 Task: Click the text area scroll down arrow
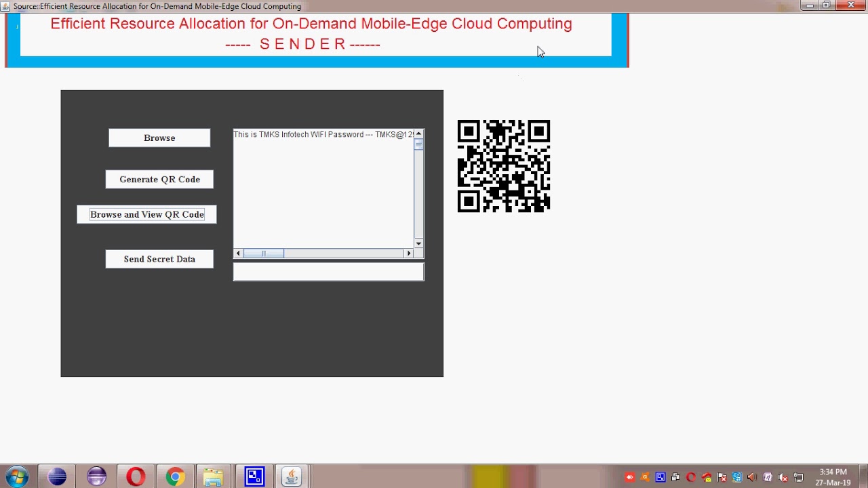[x=418, y=243]
